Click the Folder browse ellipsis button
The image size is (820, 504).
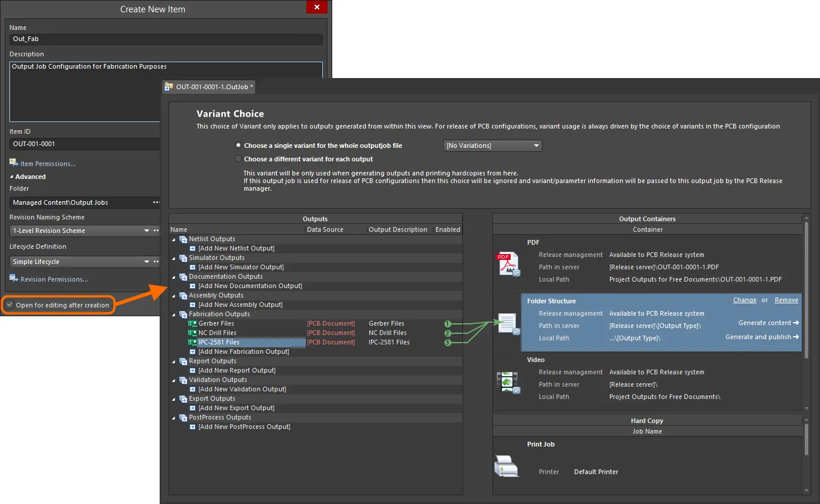point(156,202)
